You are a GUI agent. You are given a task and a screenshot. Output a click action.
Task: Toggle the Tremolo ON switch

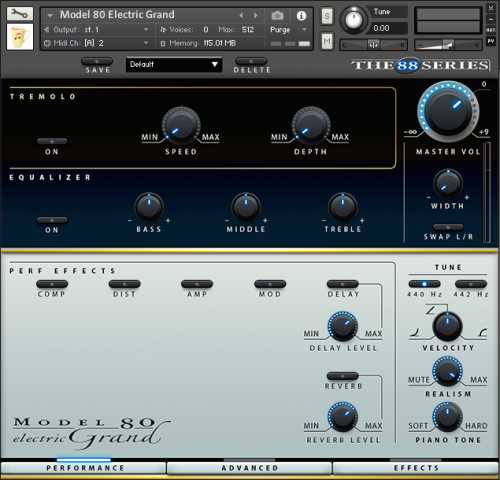52,141
